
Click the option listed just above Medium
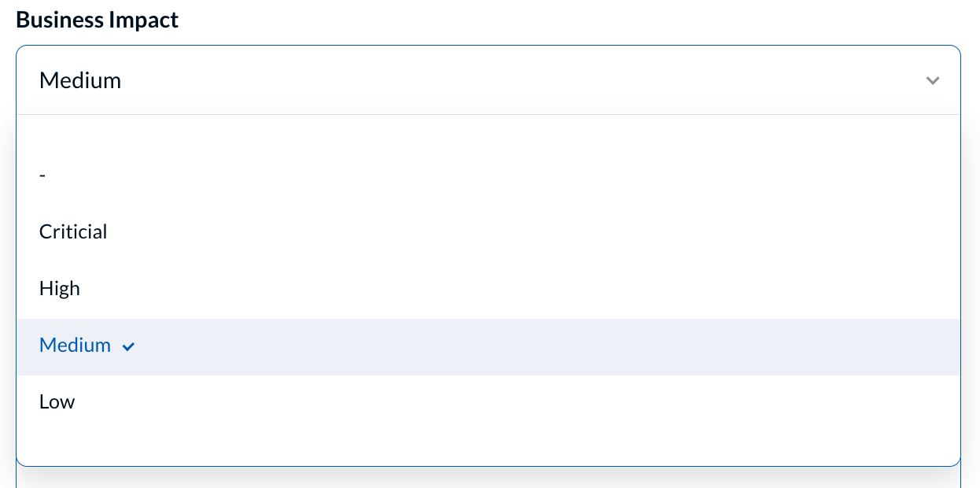click(x=60, y=289)
